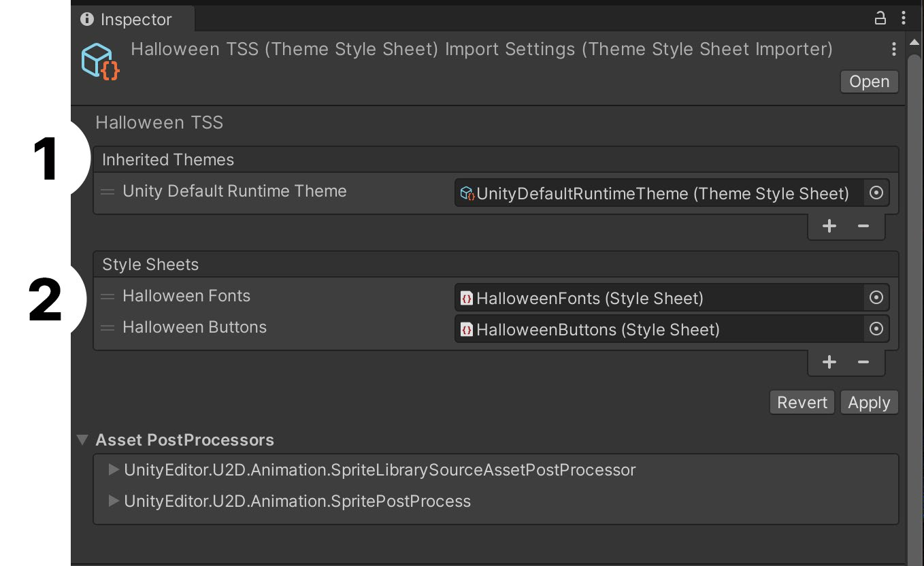Remove the selected inherited theme
Viewport: 924px width, 566px height.
pyautogui.click(x=863, y=227)
